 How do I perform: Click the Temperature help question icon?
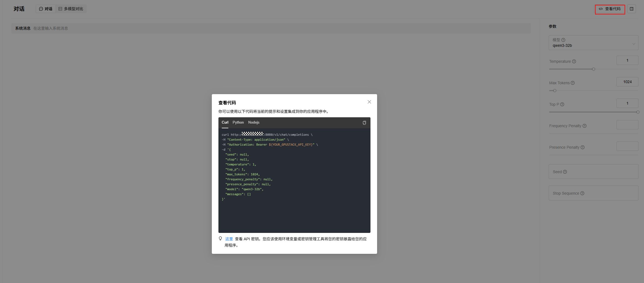point(574,62)
